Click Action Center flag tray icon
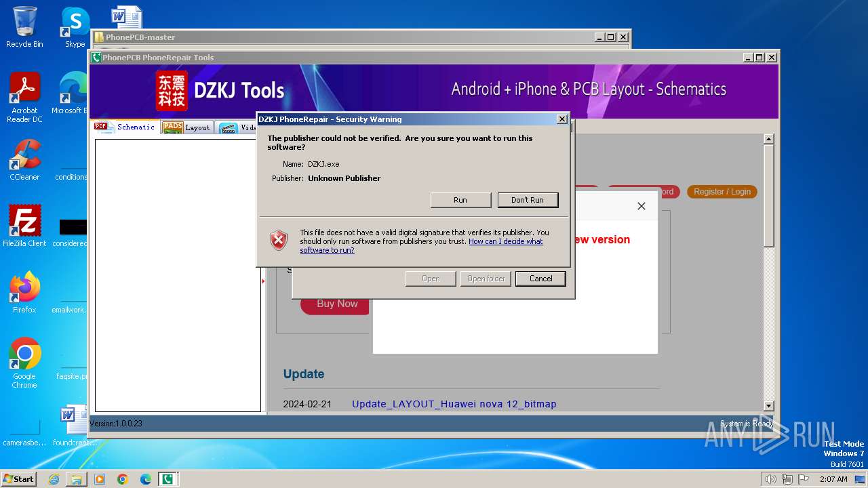Viewport: 868px width, 488px height. tap(804, 479)
